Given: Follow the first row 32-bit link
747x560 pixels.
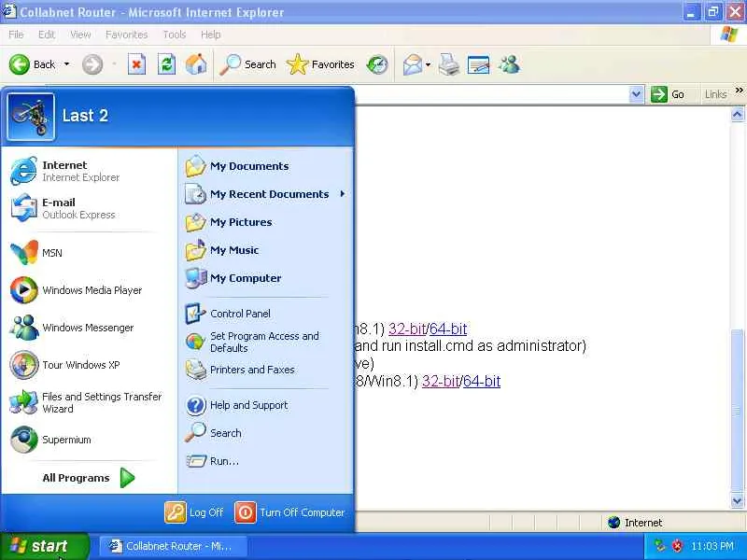Looking at the screenshot, I should 406,329.
